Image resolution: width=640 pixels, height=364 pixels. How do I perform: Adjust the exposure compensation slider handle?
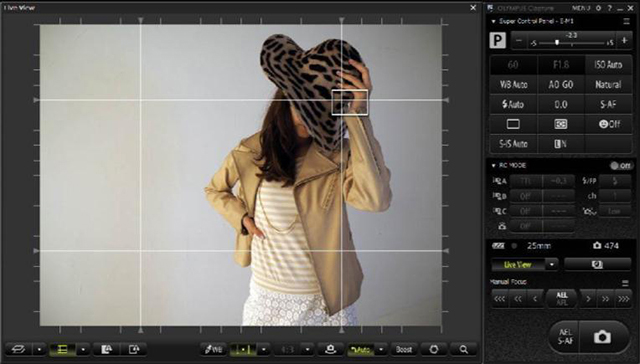click(557, 42)
